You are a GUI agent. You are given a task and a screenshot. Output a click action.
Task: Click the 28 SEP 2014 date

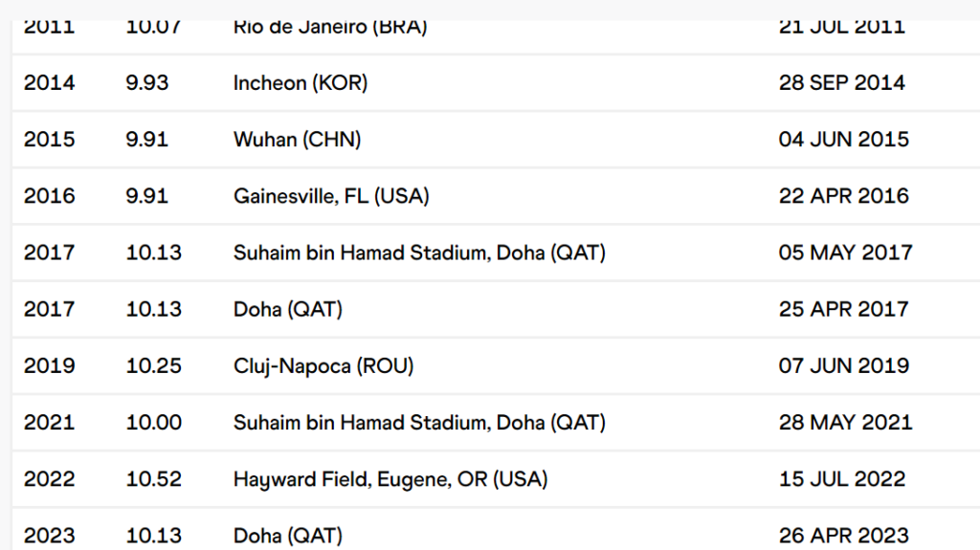841,83
